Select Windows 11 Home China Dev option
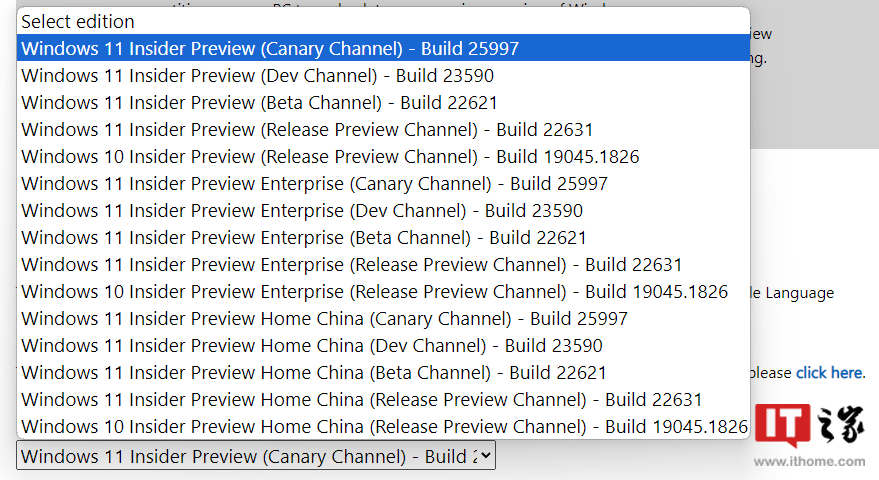The width and height of the screenshot is (879, 480). click(x=312, y=345)
